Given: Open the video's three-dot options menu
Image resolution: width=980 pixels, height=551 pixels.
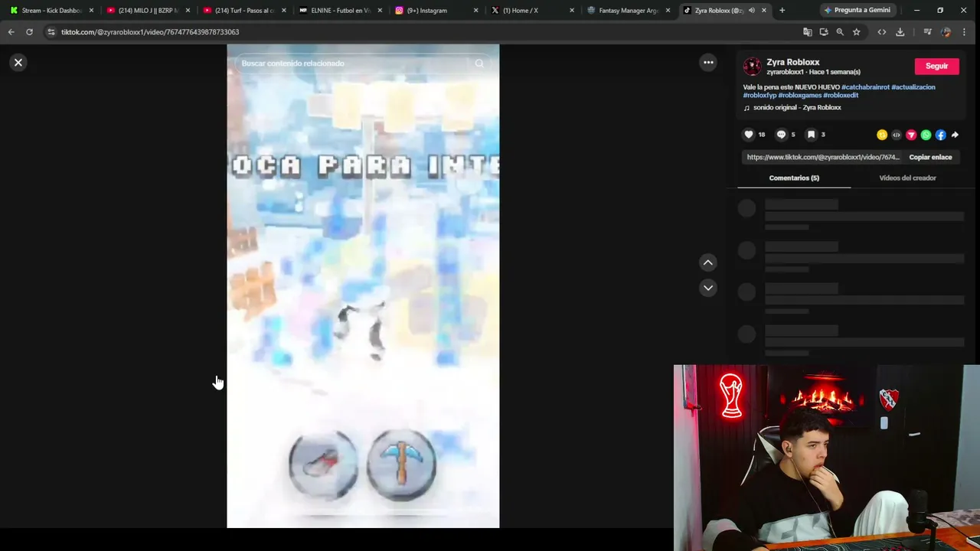Looking at the screenshot, I should 708,63.
